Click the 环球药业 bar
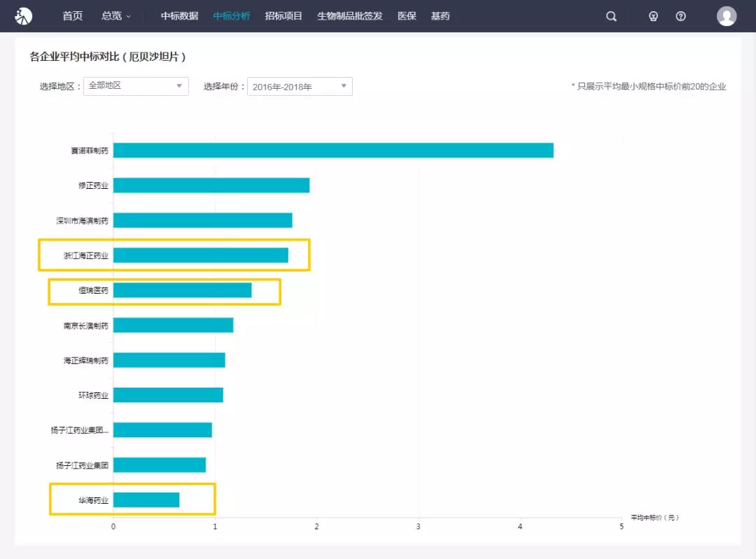Image resolution: width=756 pixels, height=559 pixels. click(168, 395)
